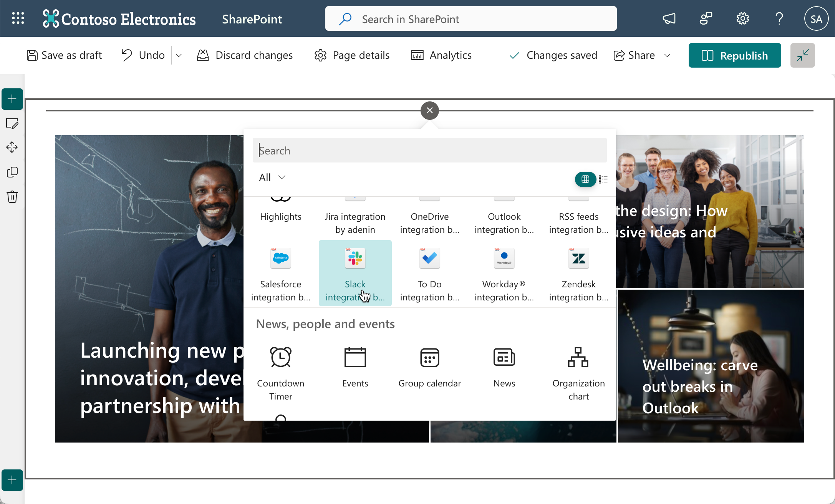Open the Undo options dropdown arrow
Image resolution: width=835 pixels, height=504 pixels.
(x=179, y=55)
